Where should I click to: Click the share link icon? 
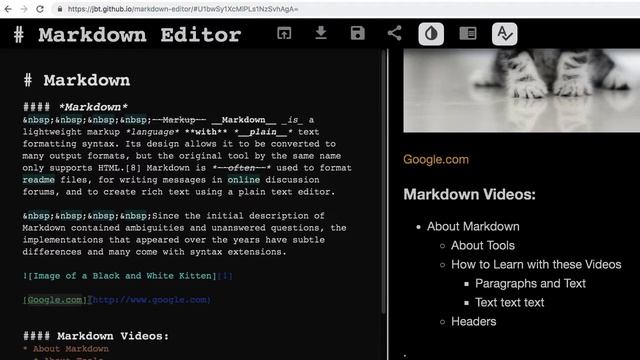(394, 33)
